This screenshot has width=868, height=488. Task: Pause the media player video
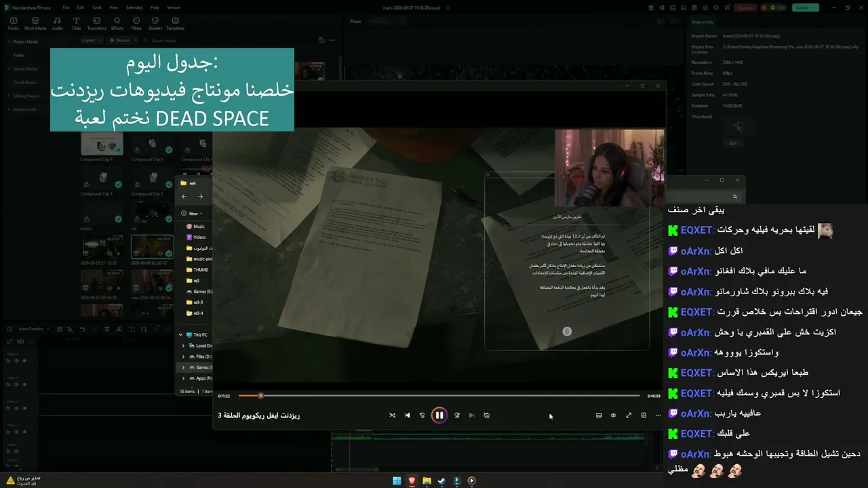[x=439, y=415]
